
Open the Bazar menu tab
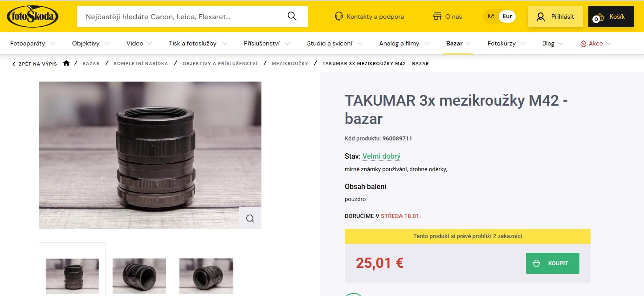[x=458, y=43]
